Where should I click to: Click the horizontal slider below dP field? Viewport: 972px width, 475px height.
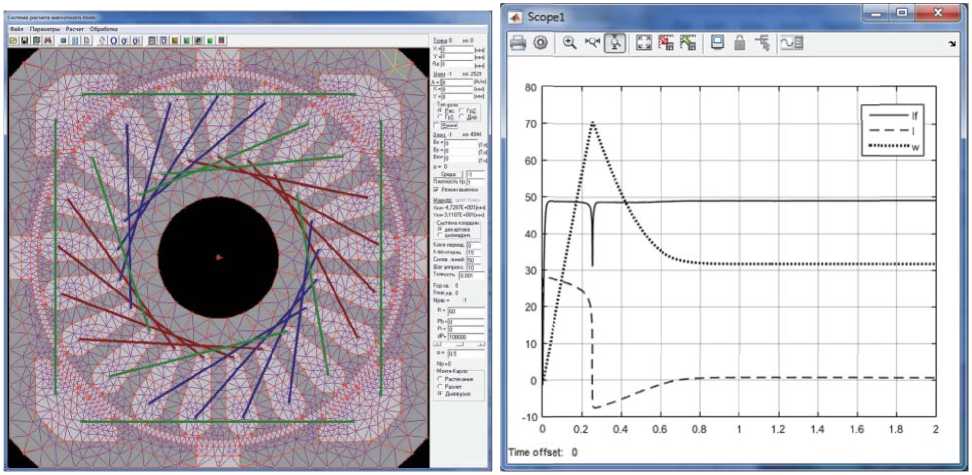[x=459, y=344]
